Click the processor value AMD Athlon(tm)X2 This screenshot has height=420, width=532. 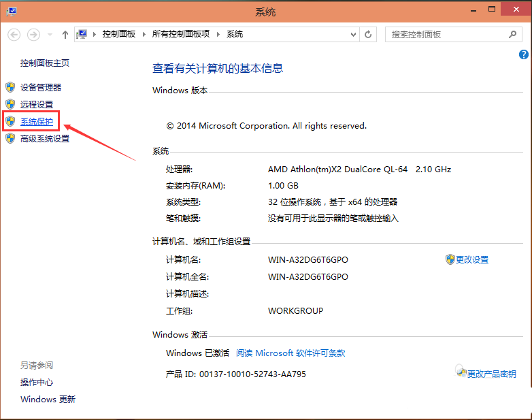click(360, 169)
